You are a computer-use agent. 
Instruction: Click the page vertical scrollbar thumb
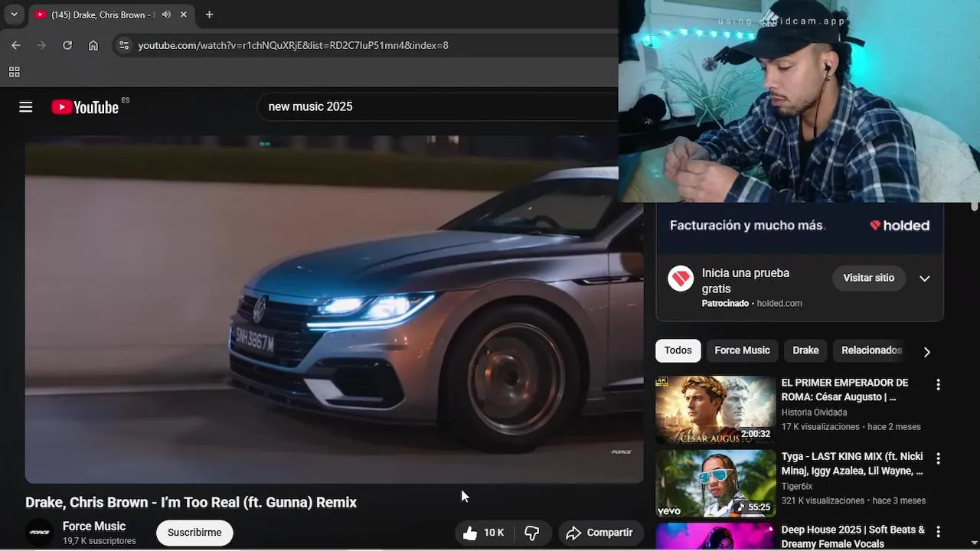(975, 206)
